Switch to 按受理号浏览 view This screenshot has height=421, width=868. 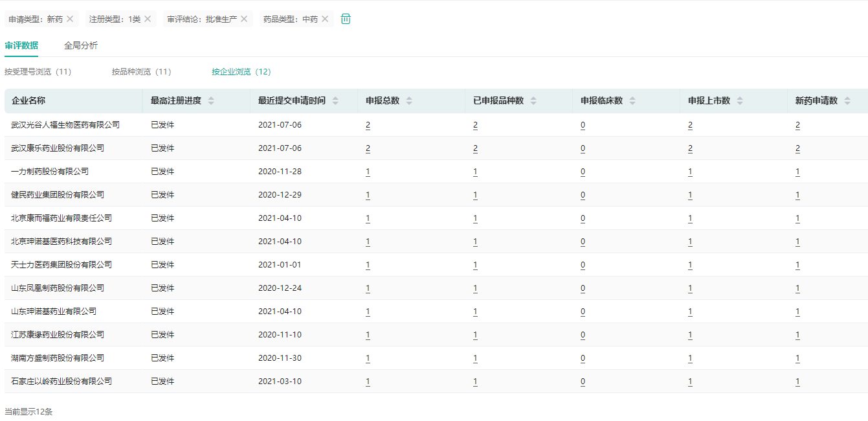point(38,72)
